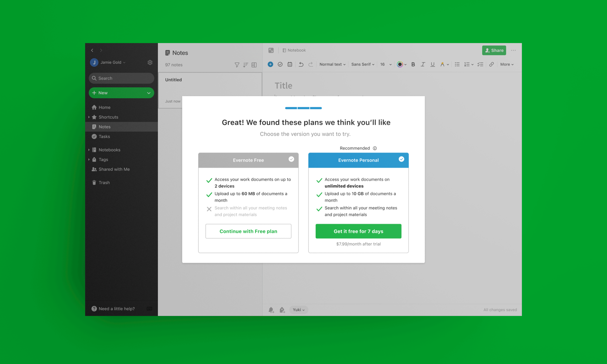Open Notebooks section label

click(x=109, y=150)
